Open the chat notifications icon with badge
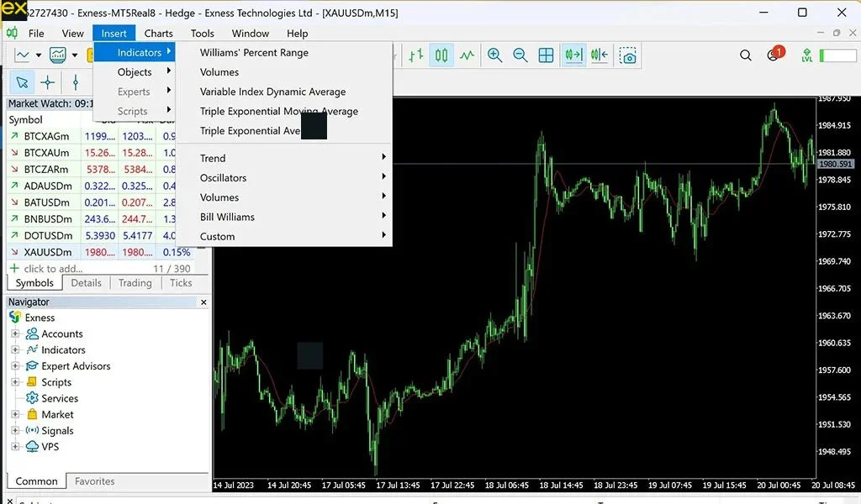The width and height of the screenshot is (861, 504). pos(774,55)
